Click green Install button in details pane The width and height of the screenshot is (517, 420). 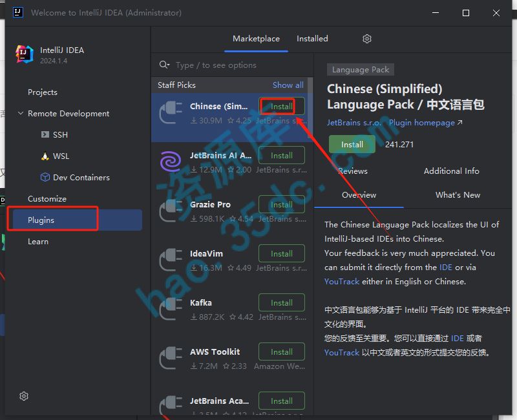click(x=352, y=144)
